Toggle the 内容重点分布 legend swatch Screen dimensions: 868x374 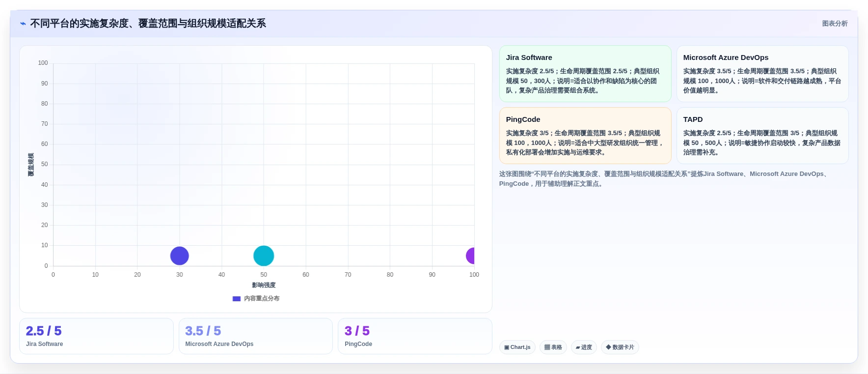tap(237, 298)
